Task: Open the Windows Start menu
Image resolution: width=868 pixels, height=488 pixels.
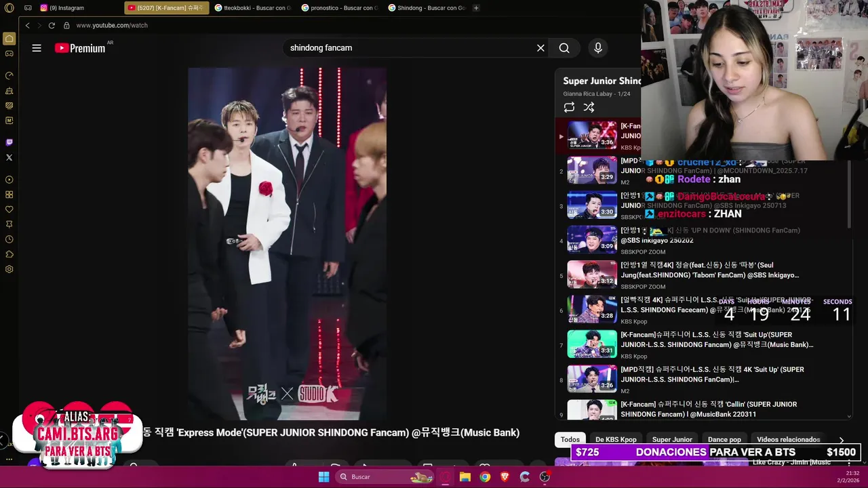Action: 323,476
